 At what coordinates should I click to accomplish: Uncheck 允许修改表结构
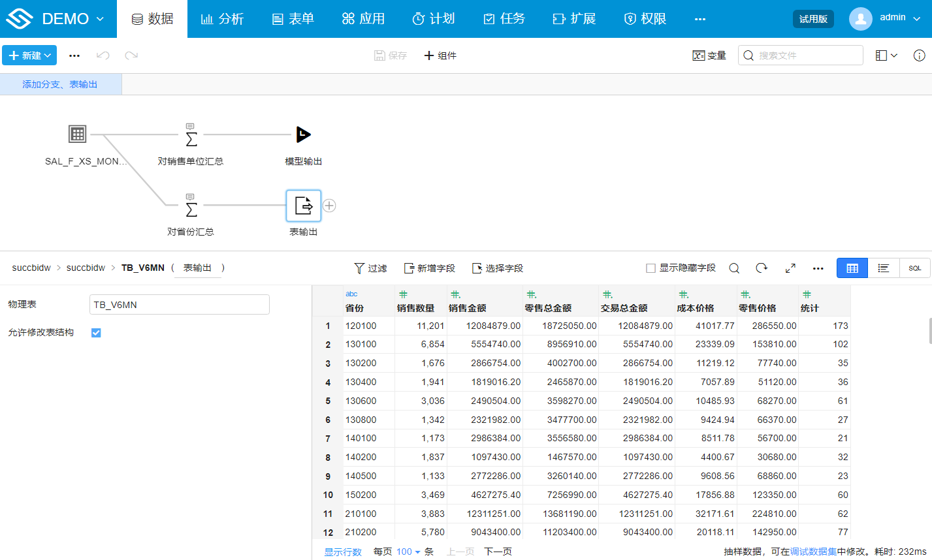tap(95, 332)
